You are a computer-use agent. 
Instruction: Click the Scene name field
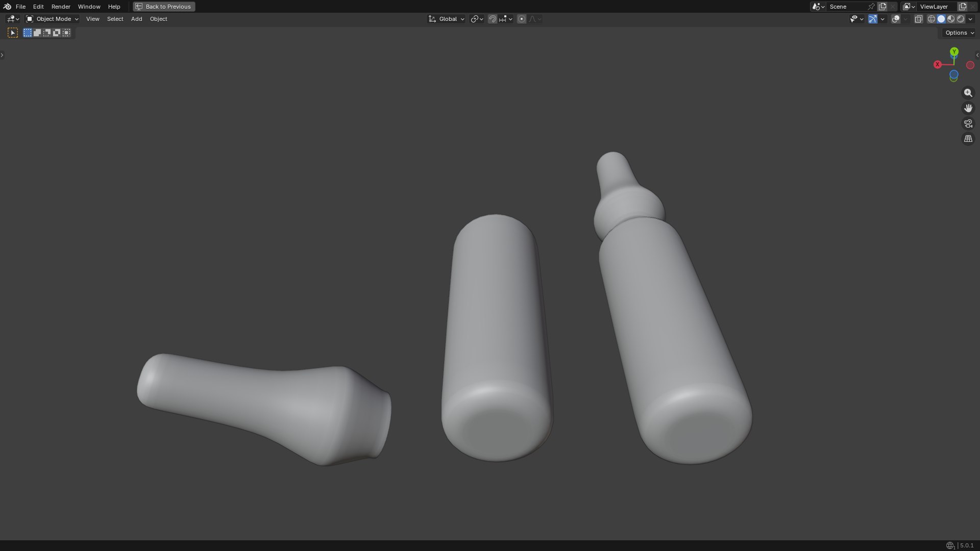coord(846,7)
